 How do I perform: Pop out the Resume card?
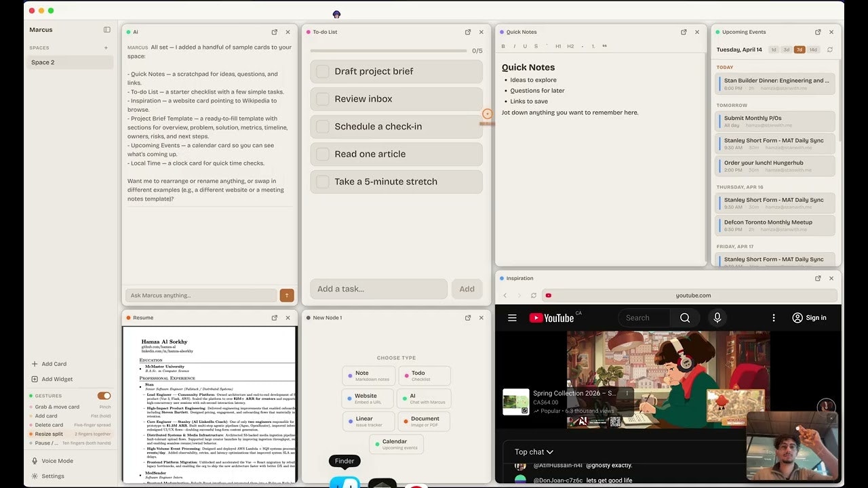tap(275, 318)
